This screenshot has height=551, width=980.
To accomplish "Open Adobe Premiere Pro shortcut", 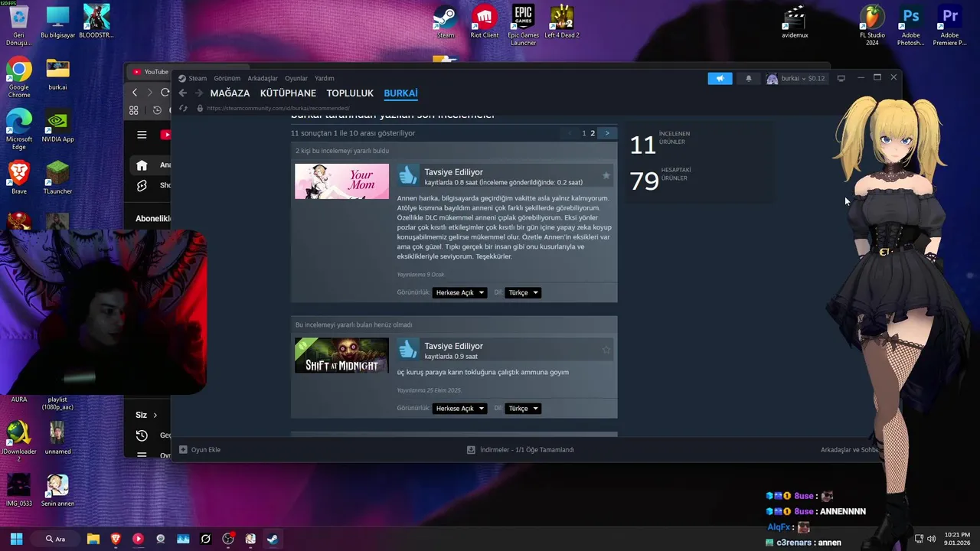I will tap(949, 24).
